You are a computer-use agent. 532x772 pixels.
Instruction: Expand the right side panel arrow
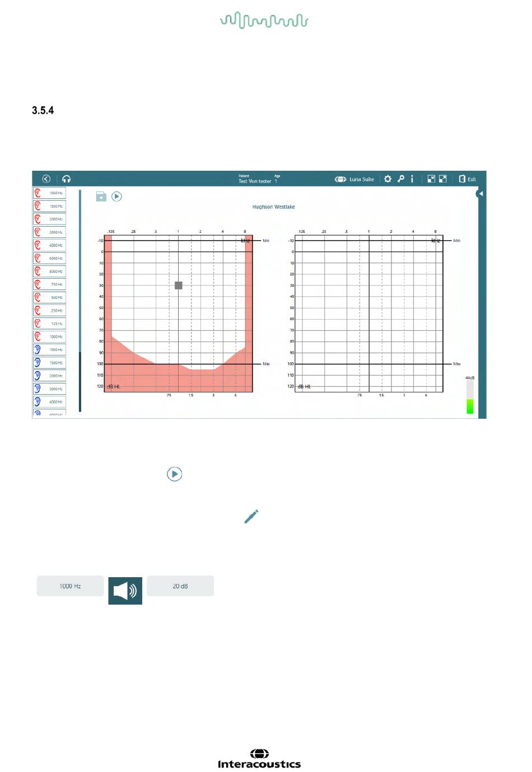click(x=480, y=194)
